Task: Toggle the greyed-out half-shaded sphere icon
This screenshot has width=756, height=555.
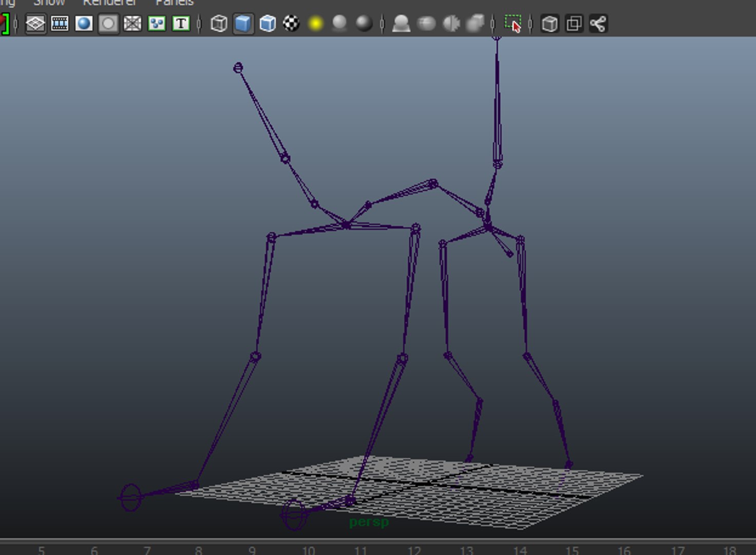Action: (x=451, y=24)
